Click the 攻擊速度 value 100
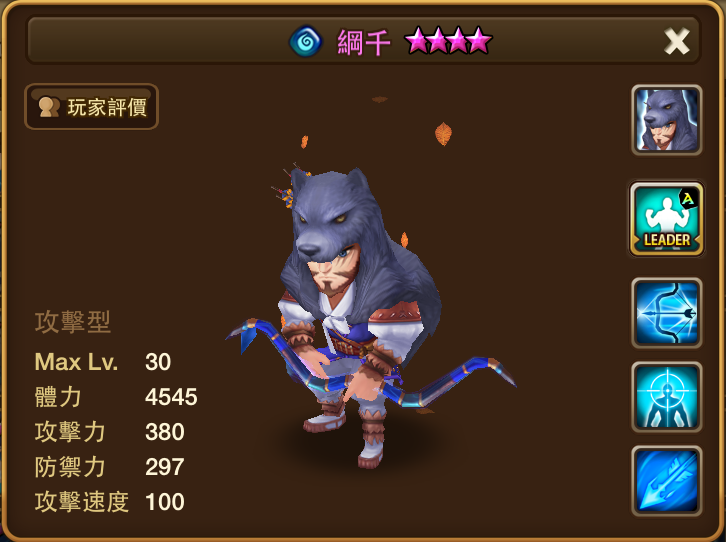Screen dimensions: 726x542 coord(165,502)
